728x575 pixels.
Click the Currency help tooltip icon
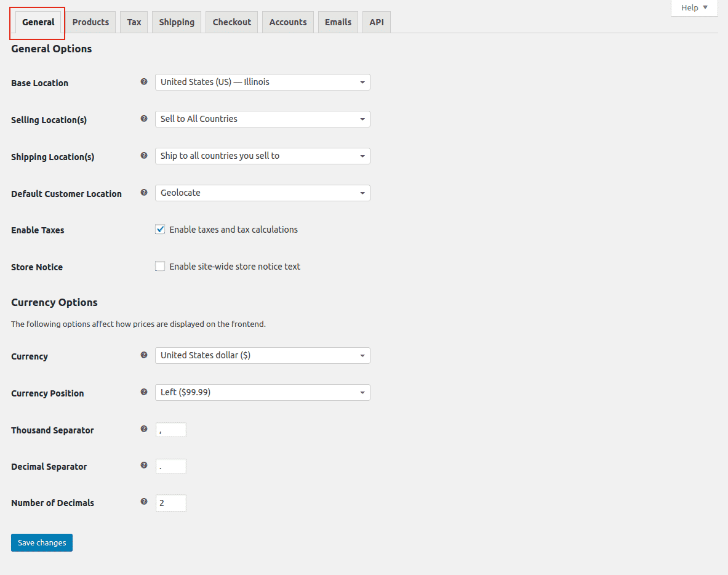pos(144,355)
